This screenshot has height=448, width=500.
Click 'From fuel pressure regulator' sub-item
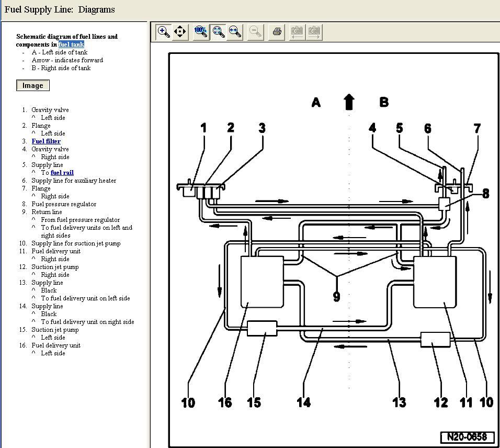click(81, 219)
